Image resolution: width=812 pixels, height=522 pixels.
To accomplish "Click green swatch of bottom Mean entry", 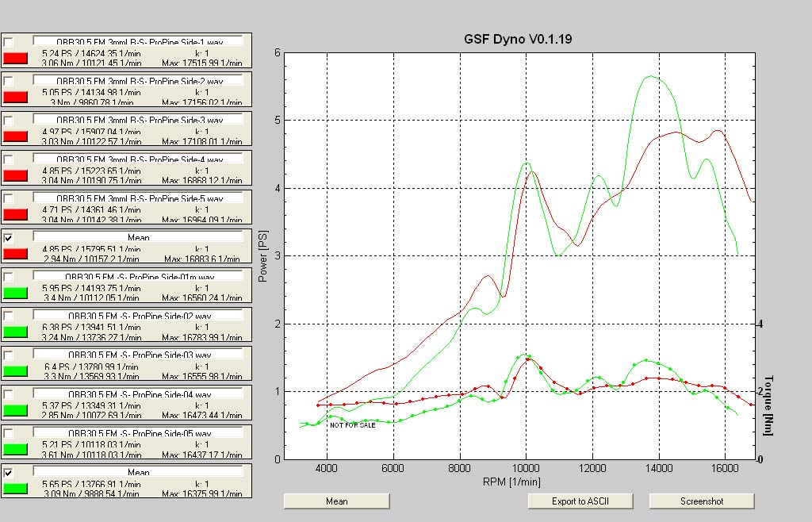I will 15,489.
